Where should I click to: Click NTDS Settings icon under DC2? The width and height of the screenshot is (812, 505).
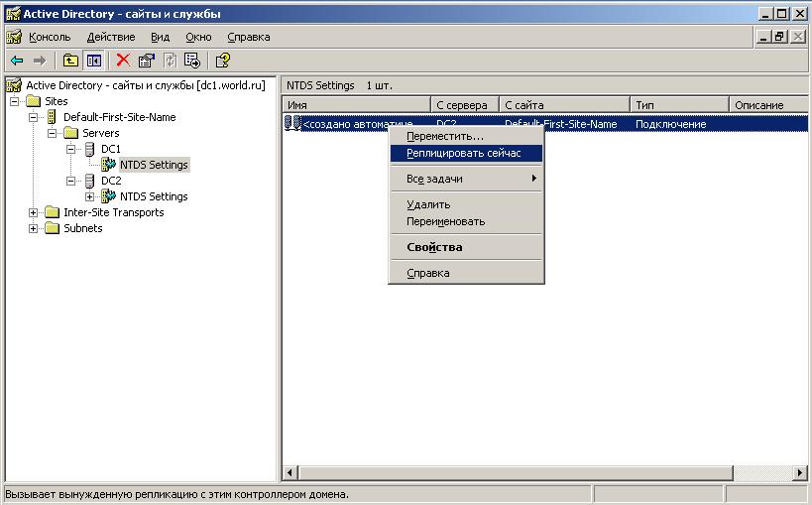pyautogui.click(x=108, y=196)
